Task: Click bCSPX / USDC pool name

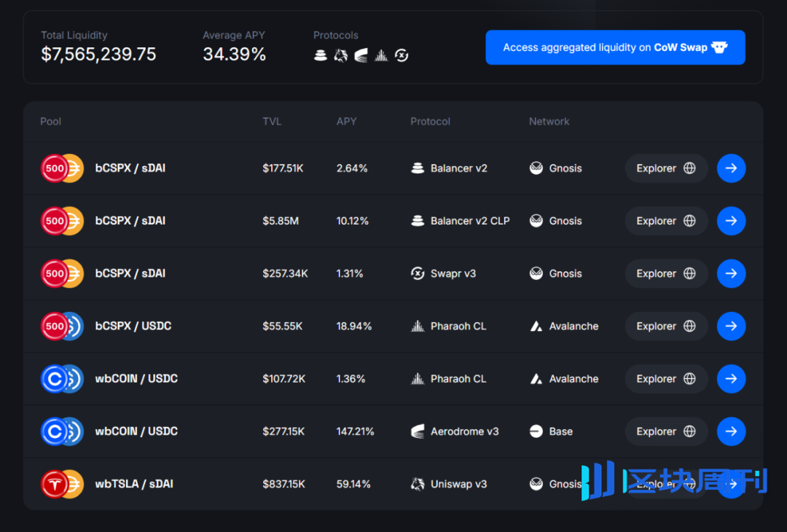Action: [x=133, y=326]
